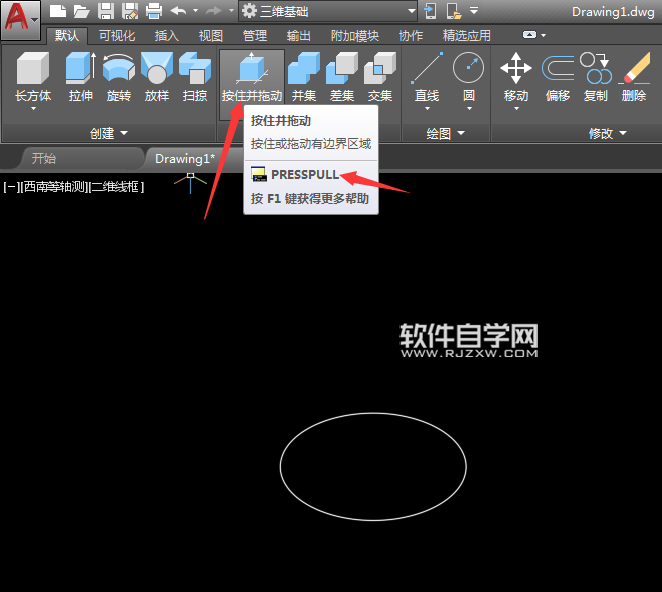Open a file with the folder icon
Viewport: 662px width, 592px height.
[81, 11]
